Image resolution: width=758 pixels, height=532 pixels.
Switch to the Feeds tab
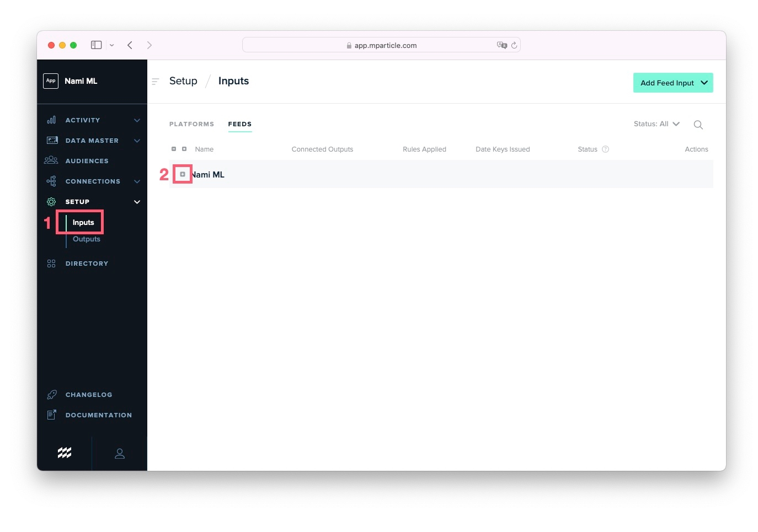pyautogui.click(x=240, y=124)
